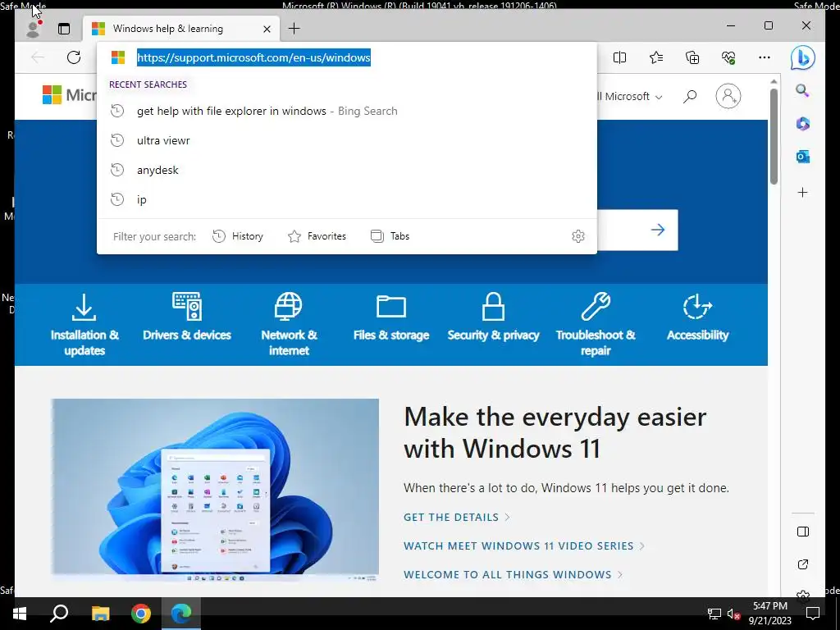Open the taskbar clock showing 5:47 PM
840x630 pixels.
[x=770, y=614]
